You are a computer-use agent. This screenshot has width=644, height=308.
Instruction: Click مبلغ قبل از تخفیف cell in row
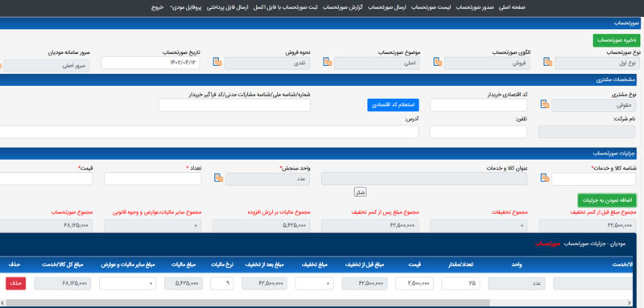[365, 283]
